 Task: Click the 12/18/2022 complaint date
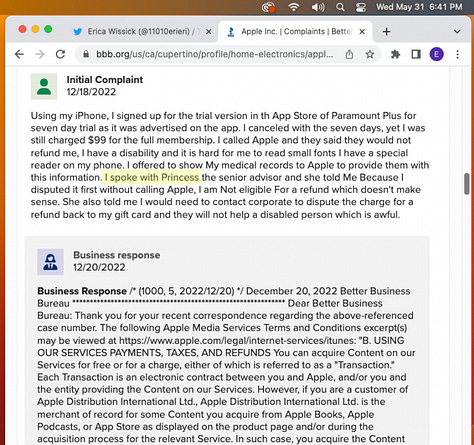click(x=91, y=92)
